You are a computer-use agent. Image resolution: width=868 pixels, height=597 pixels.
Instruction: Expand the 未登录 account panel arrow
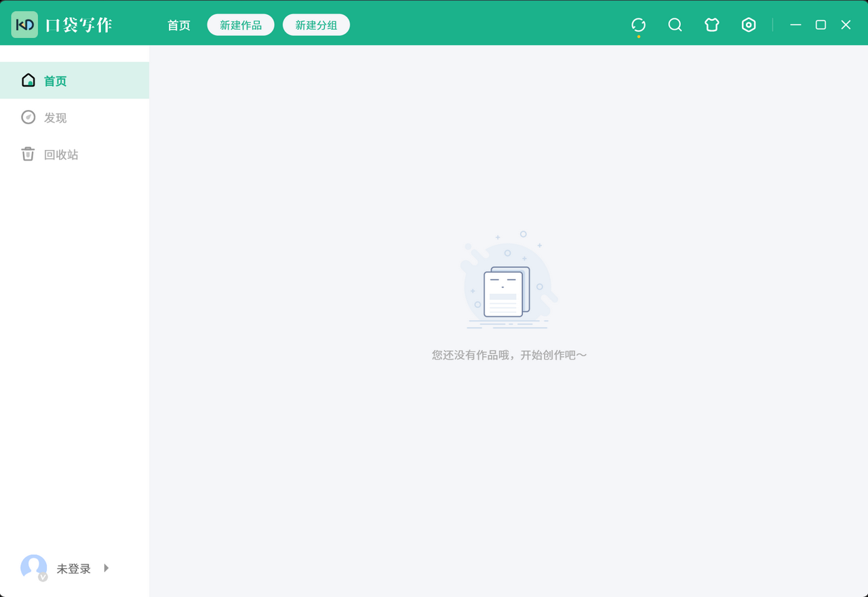(106, 569)
